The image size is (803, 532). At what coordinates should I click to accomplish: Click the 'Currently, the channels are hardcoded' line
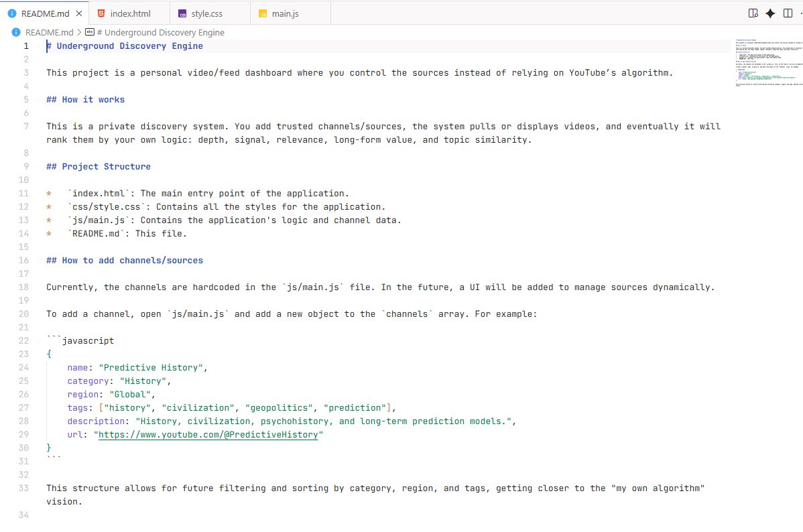click(x=381, y=287)
